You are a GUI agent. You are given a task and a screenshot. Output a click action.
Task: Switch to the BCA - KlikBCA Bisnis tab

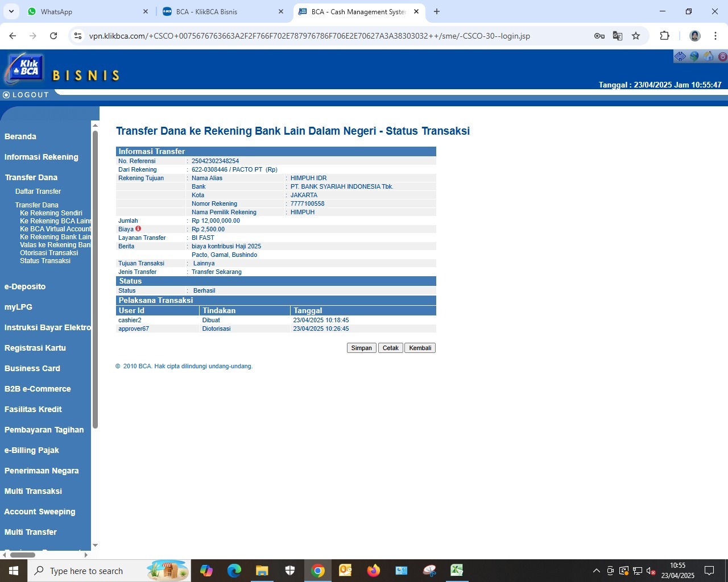(x=222, y=11)
